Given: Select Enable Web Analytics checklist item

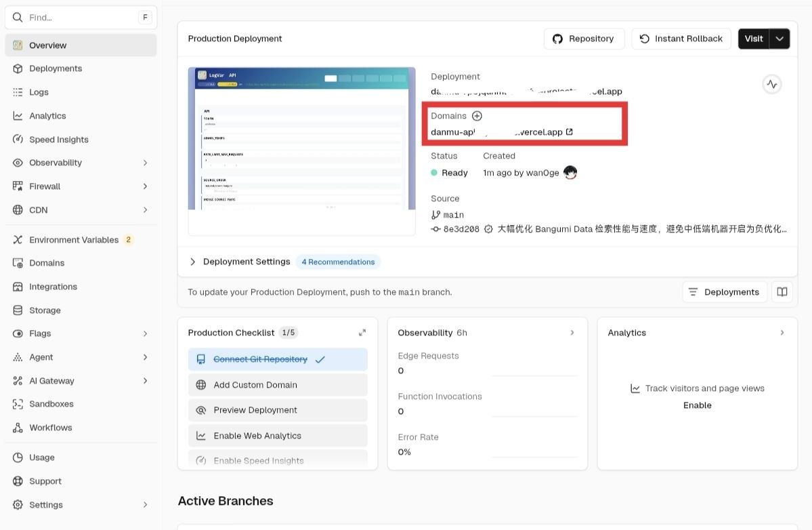Looking at the screenshot, I should coord(278,436).
